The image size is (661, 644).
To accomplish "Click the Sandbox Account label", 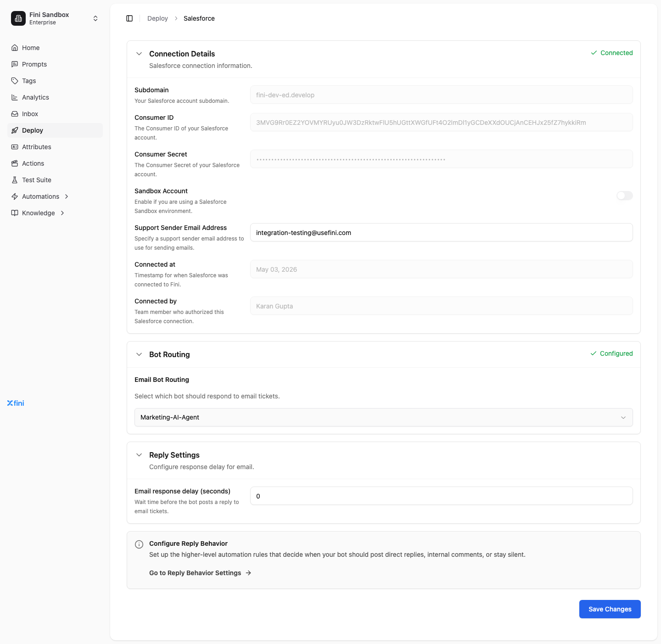I will click(161, 191).
